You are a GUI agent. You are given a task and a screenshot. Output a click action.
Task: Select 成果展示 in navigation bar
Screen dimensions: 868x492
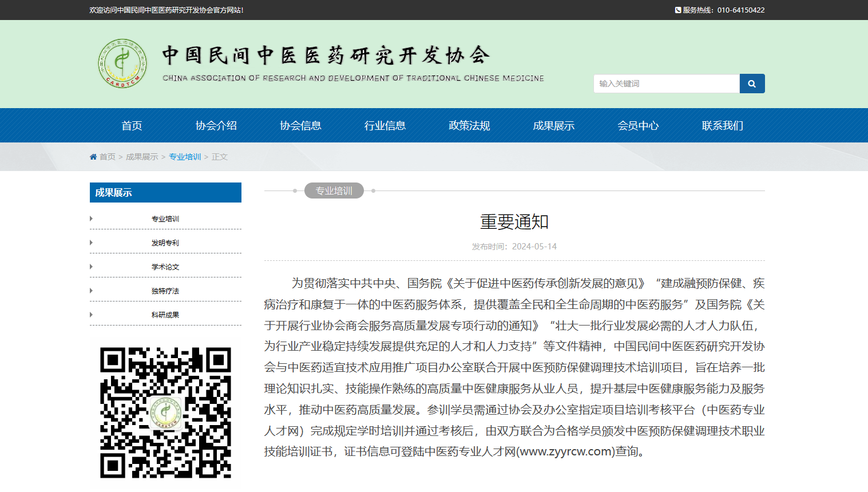pyautogui.click(x=554, y=125)
